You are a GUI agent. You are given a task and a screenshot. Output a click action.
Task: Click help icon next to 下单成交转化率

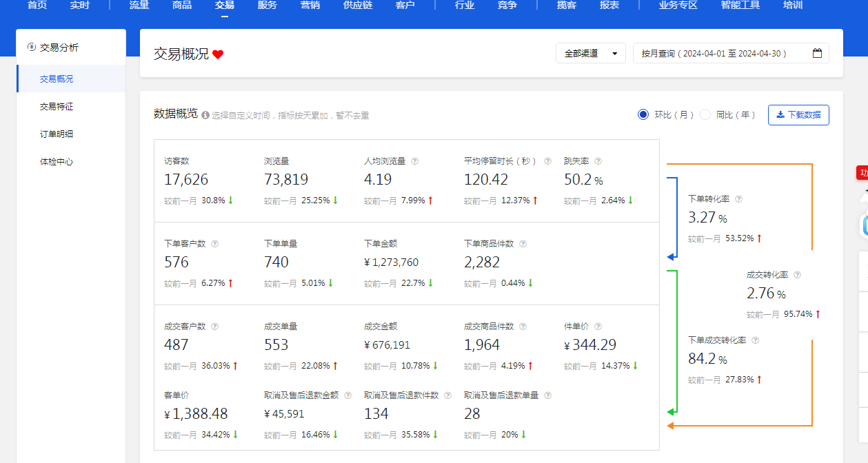click(755, 340)
